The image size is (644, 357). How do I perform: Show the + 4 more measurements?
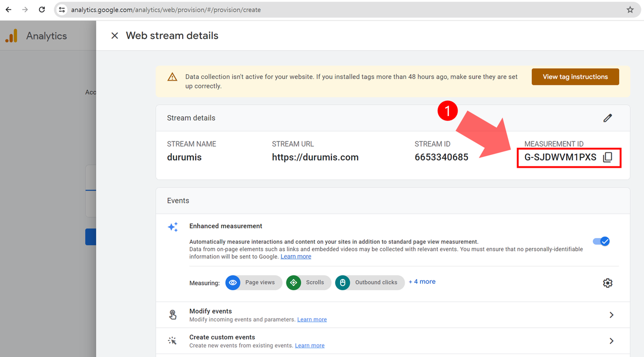pyautogui.click(x=422, y=282)
